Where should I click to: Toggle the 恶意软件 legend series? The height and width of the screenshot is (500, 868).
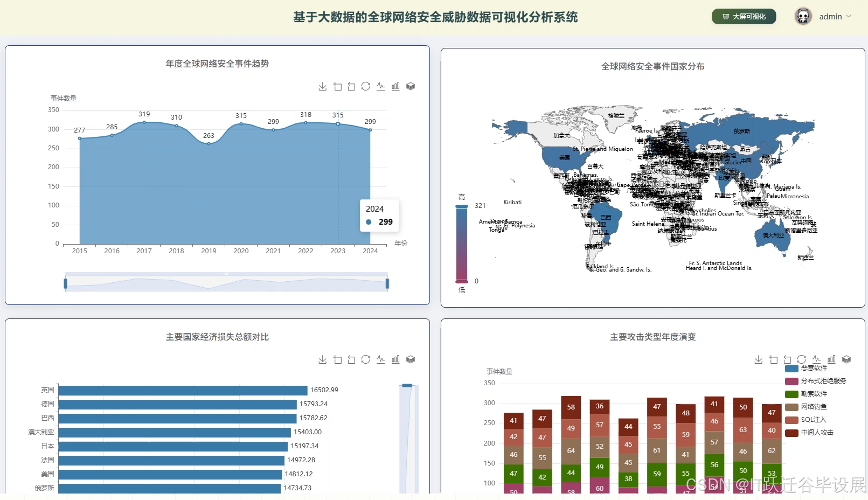[x=806, y=368]
